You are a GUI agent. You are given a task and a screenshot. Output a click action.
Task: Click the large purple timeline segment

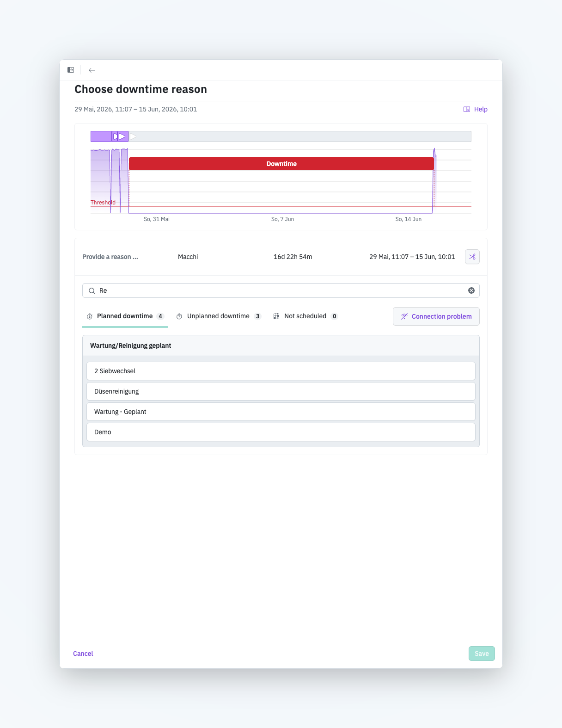(101, 136)
